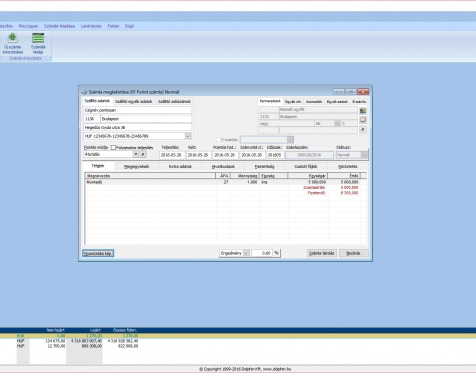
Task: Click the pencil icon below the clock icon
Action: [x=363, y=129]
